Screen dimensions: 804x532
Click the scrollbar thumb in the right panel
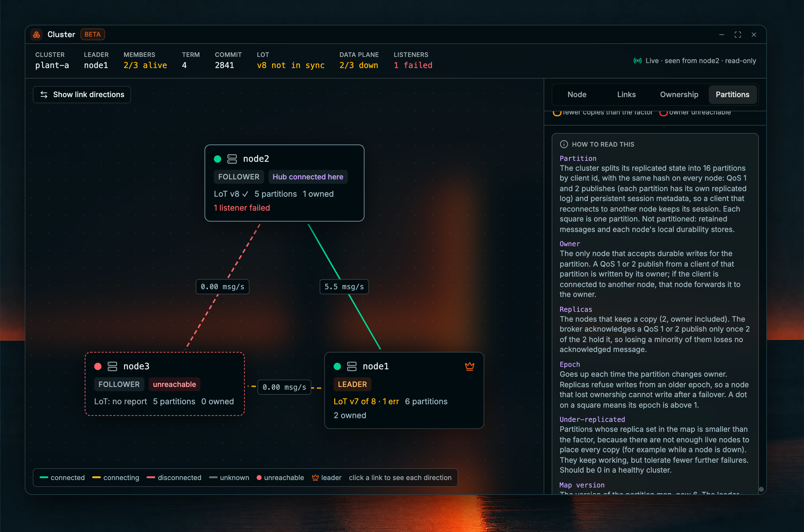tap(761, 489)
